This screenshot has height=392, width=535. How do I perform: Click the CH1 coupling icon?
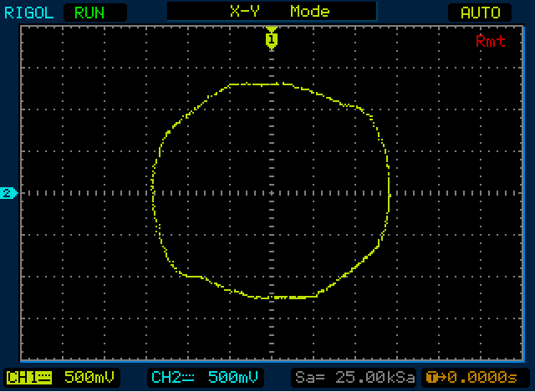[43, 378]
